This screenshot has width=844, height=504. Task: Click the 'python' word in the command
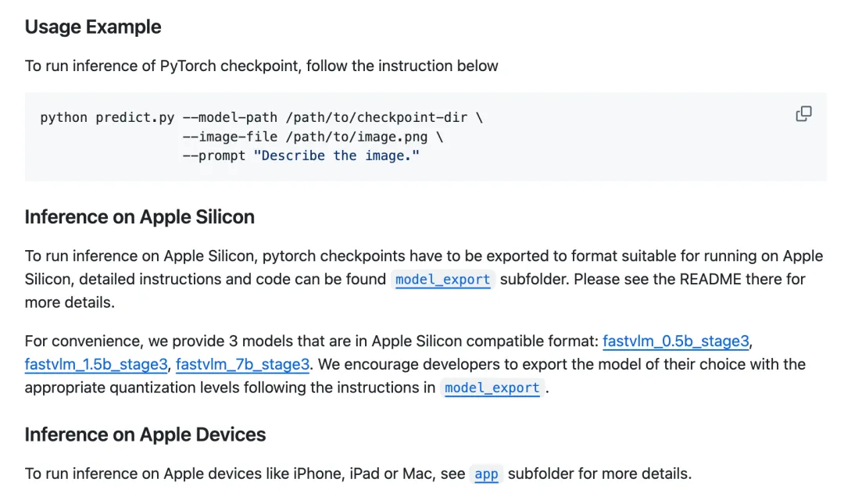pos(63,117)
